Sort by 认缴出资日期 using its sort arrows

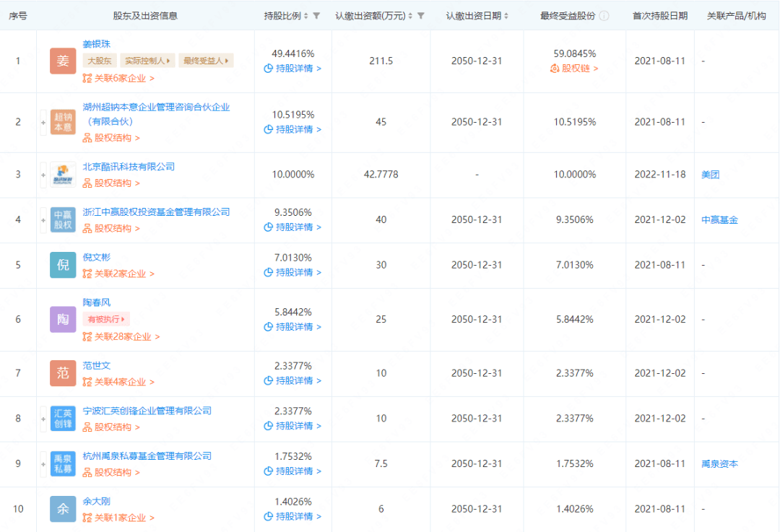(506, 16)
